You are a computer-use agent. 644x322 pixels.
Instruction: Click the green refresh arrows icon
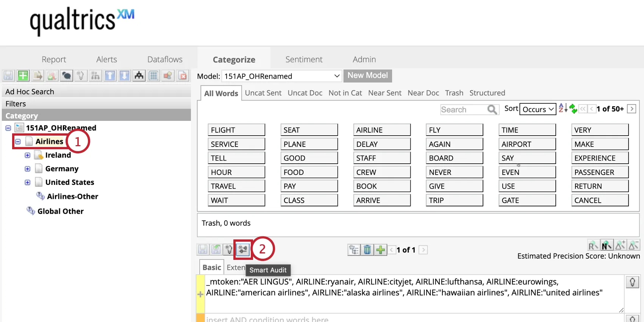[x=573, y=109]
